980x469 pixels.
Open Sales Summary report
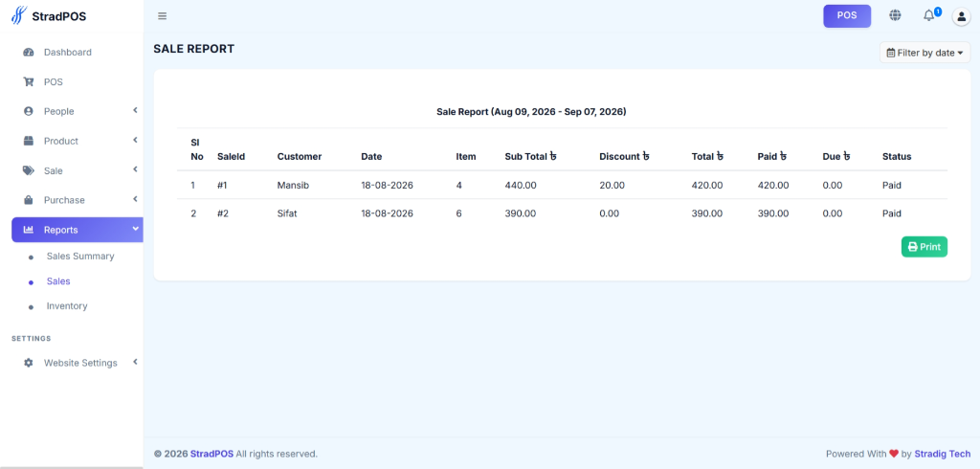(80, 257)
